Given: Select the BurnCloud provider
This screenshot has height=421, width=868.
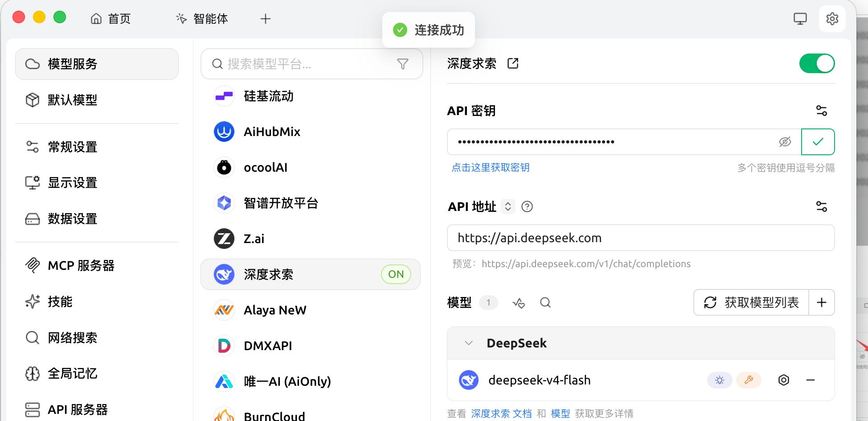Looking at the screenshot, I should coord(311,413).
